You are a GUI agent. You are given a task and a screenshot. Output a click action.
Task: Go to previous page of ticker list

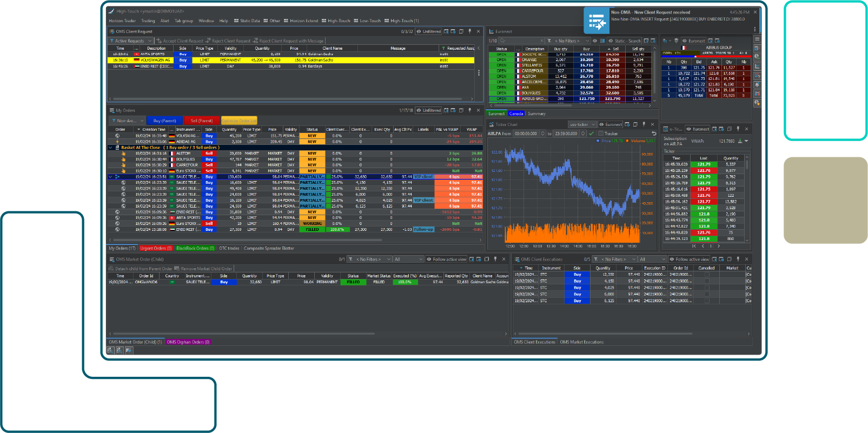tap(703, 246)
